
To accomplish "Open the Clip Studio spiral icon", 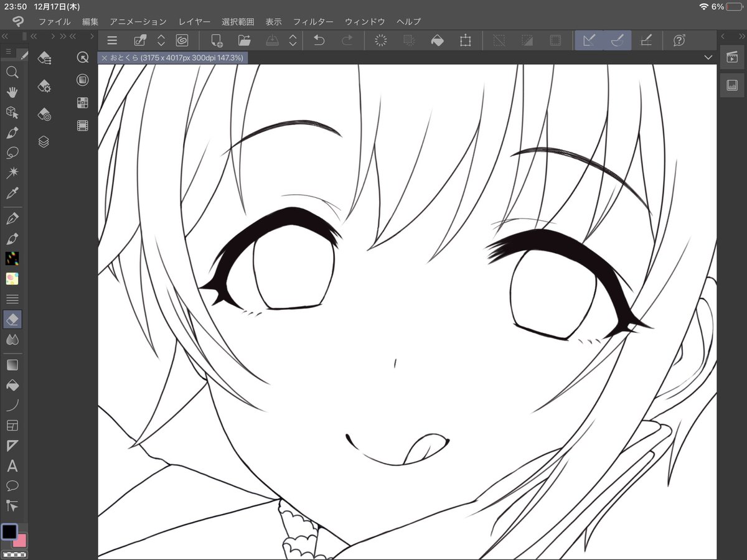I will pyautogui.click(x=182, y=41).
